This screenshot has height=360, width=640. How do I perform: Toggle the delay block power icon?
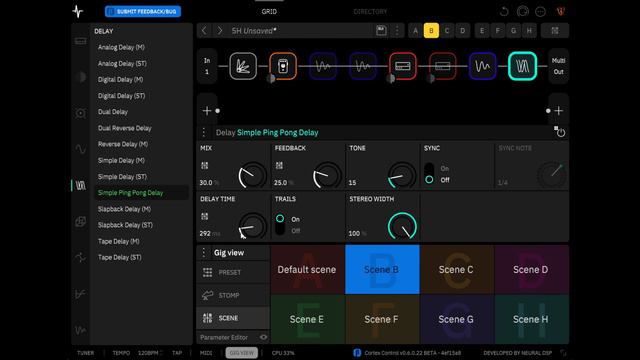click(560, 132)
